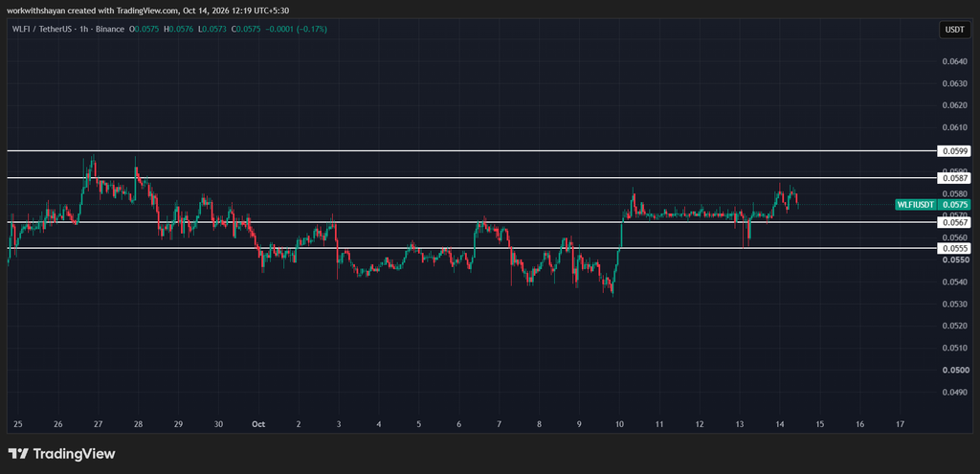
Task: Click date 17 on the time axis
Action: click(x=900, y=424)
